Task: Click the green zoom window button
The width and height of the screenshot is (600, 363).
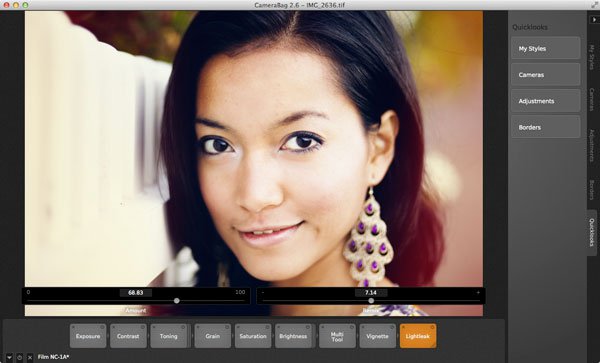Action: tap(25, 5)
